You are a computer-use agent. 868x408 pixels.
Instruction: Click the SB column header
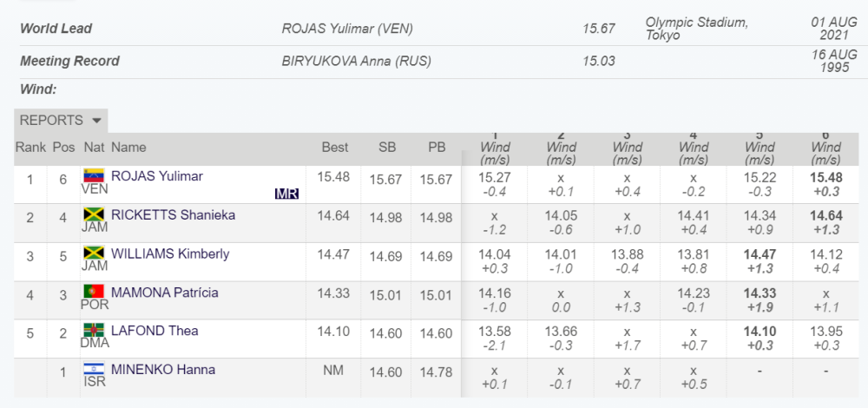point(387,148)
